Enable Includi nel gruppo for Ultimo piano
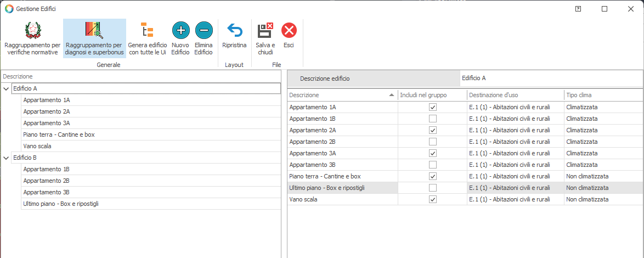 (433, 188)
